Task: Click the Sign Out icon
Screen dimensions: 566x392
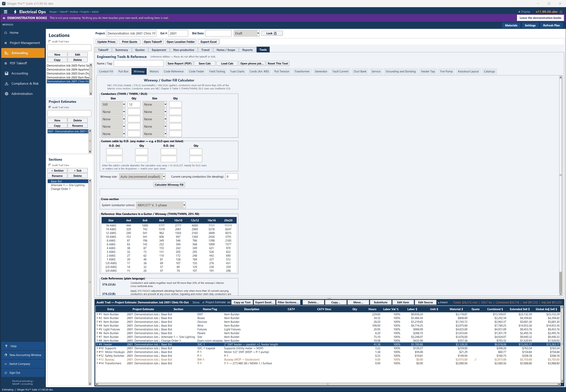Action: (6, 373)
